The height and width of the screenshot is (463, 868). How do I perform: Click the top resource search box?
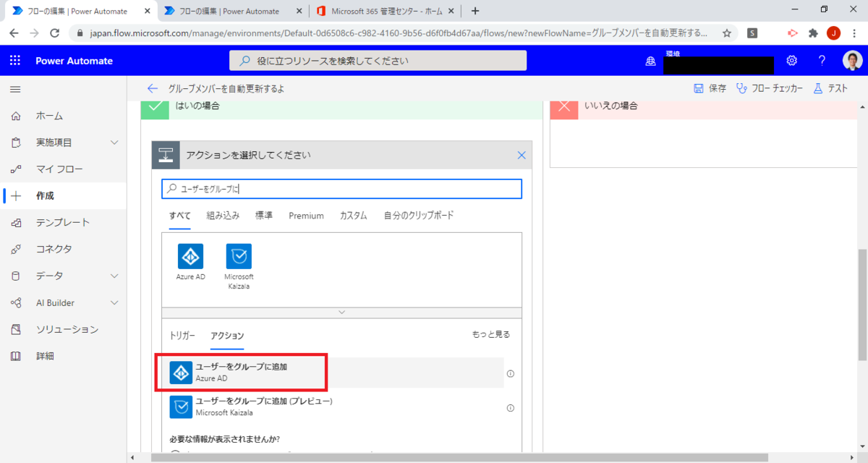click(x=378, y=61)
